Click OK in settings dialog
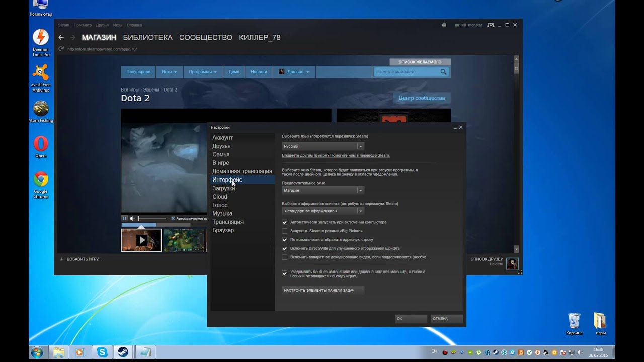This screenshot has width=644, height=362. 411,318
